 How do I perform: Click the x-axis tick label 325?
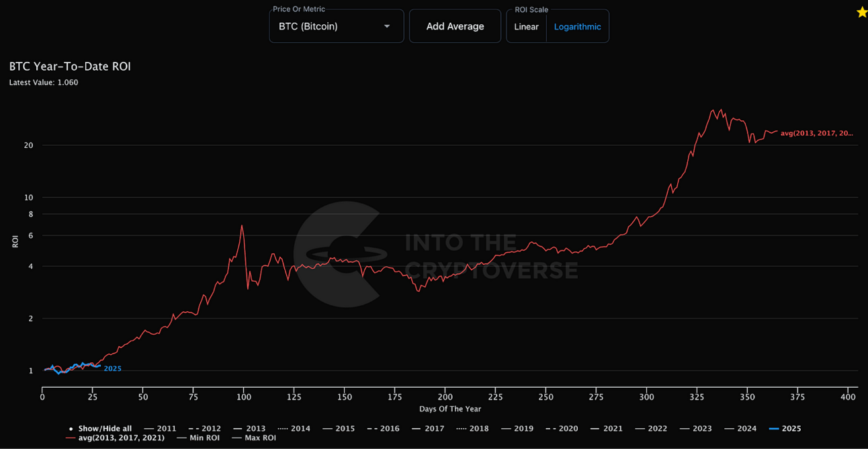697,397
